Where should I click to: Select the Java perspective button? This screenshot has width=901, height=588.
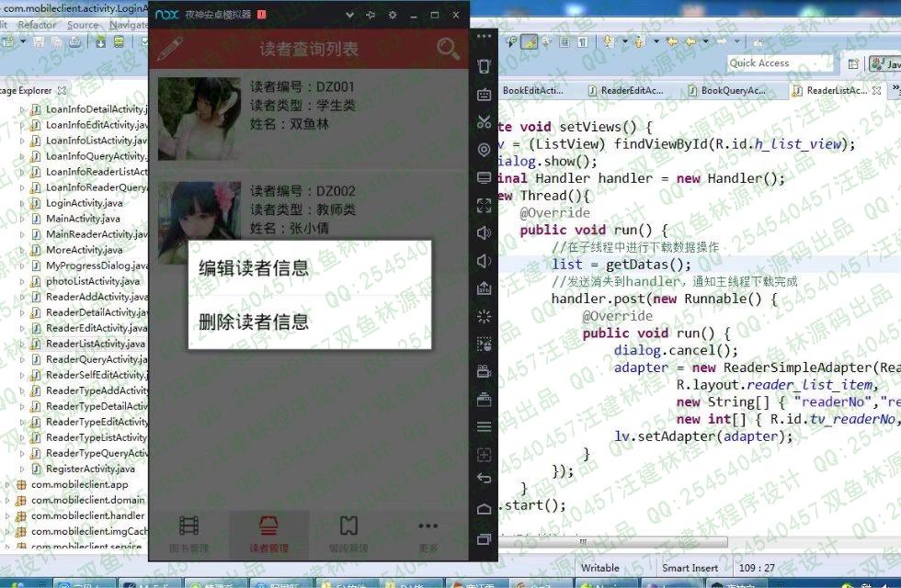pos(886,63)
